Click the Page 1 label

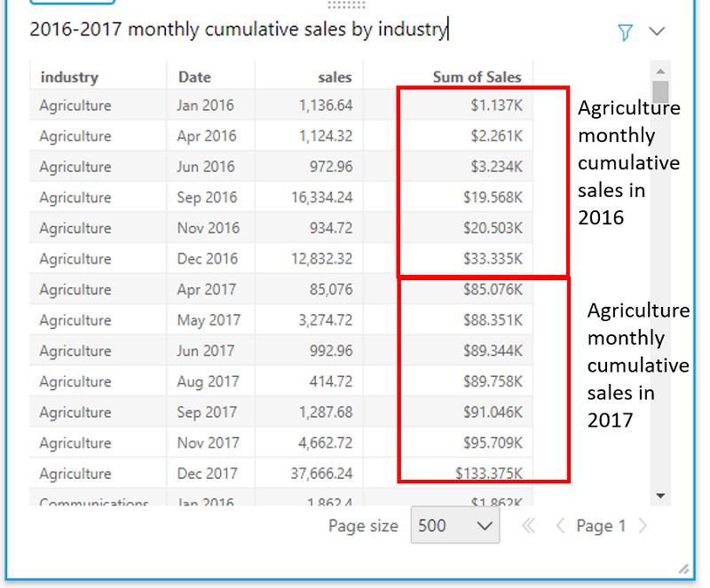[x=601, y=526]
